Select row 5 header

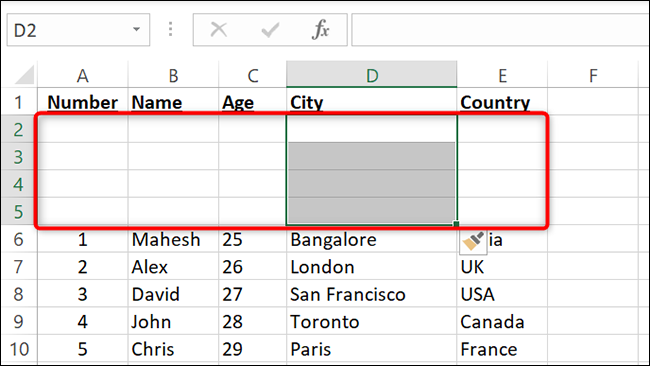click(x=19, y=211)
